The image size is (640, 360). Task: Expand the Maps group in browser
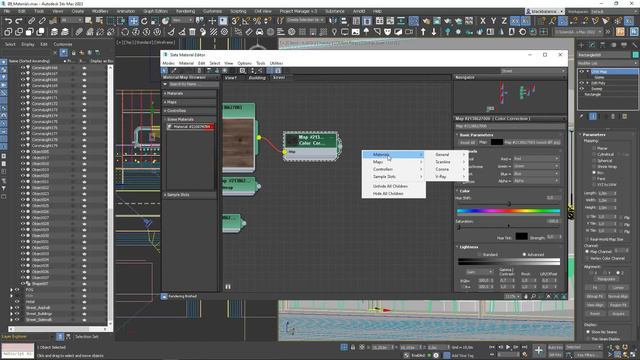189,102
